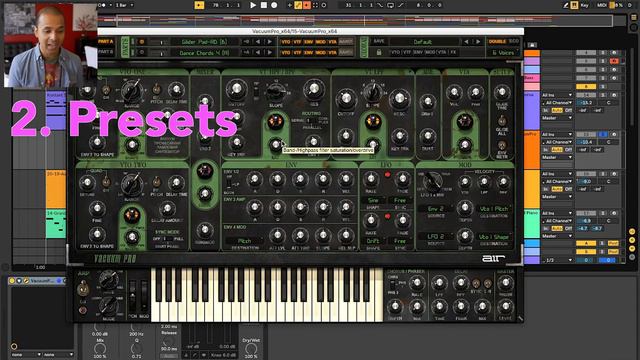Open the LFO 2 mod source selector
The width and height of the screenshot is (640, 360).
pyautogui.click(x=436, y=236)
